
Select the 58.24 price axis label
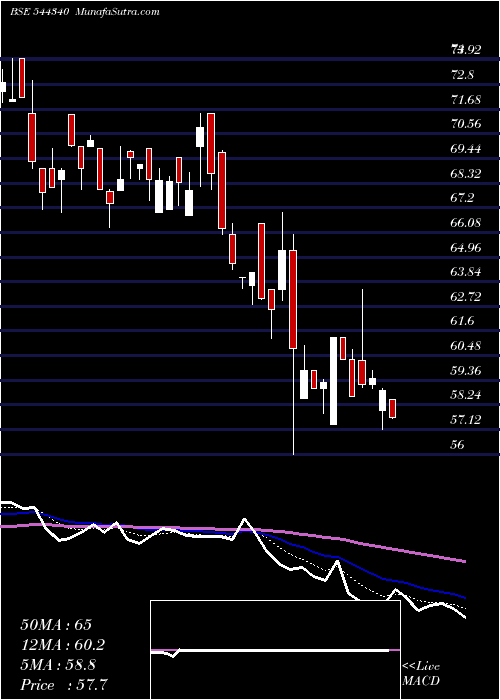point(467,395)
